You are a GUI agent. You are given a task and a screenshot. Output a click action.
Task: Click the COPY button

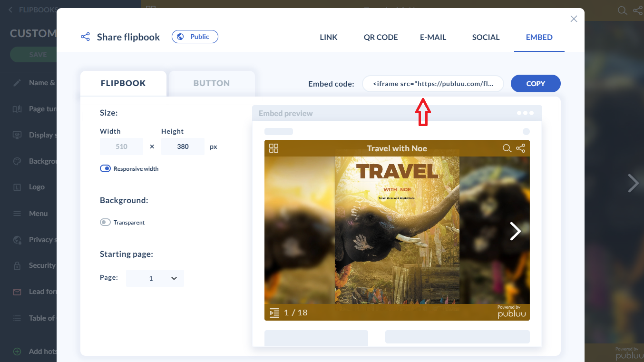(536, 83)
